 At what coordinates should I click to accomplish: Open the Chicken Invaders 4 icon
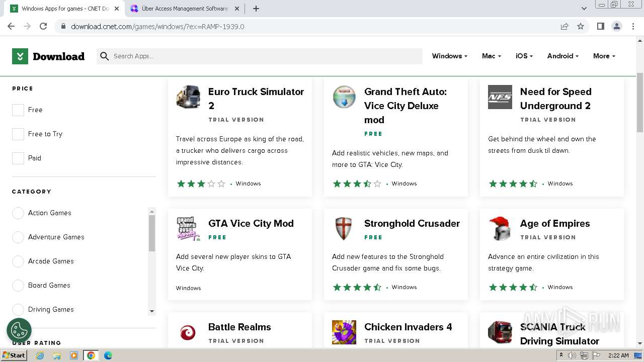tap(344, 332)
